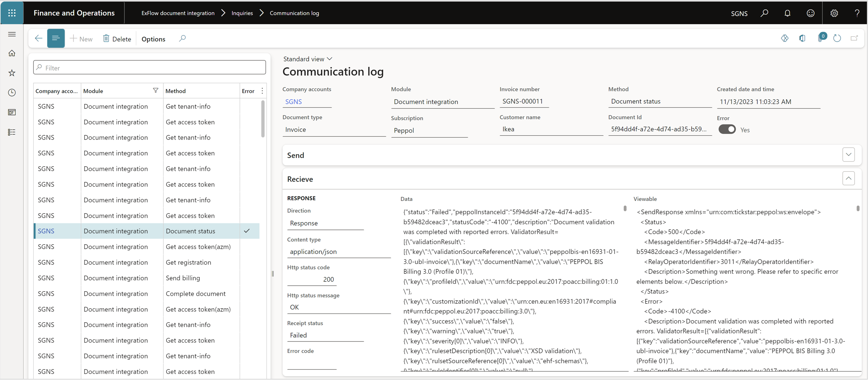Click the Subscription field Peppol
The width and height of the screenshot is (868, 383).
(429, 130)
